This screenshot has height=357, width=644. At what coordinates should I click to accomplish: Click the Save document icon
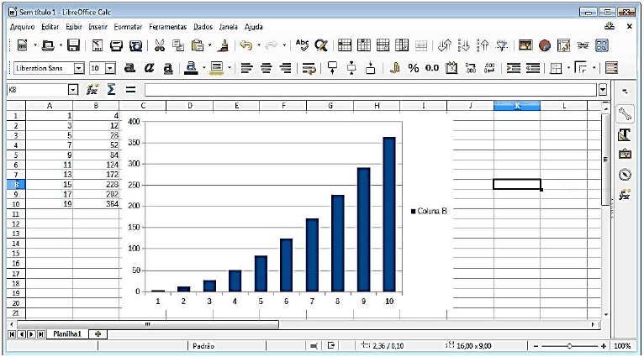(x=73, y=45)
